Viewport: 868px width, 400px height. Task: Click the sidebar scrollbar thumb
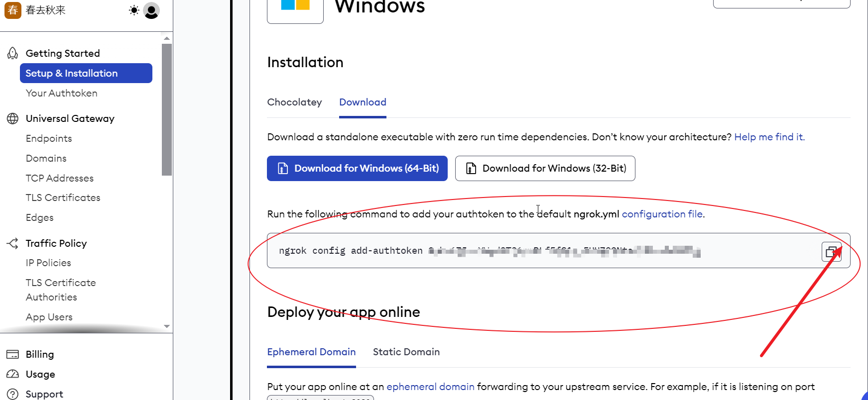(x=167, y=109)
